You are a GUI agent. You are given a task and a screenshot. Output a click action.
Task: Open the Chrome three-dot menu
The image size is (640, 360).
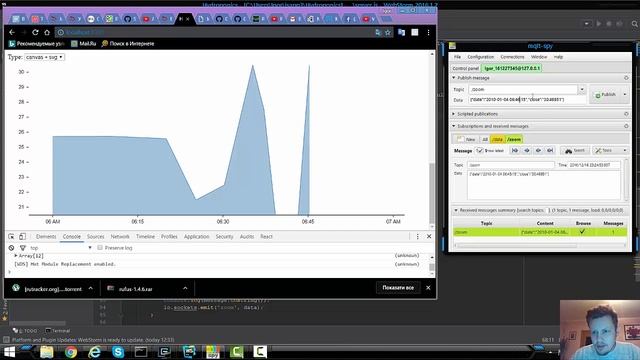pyautogui.click(x=428, y=32)
